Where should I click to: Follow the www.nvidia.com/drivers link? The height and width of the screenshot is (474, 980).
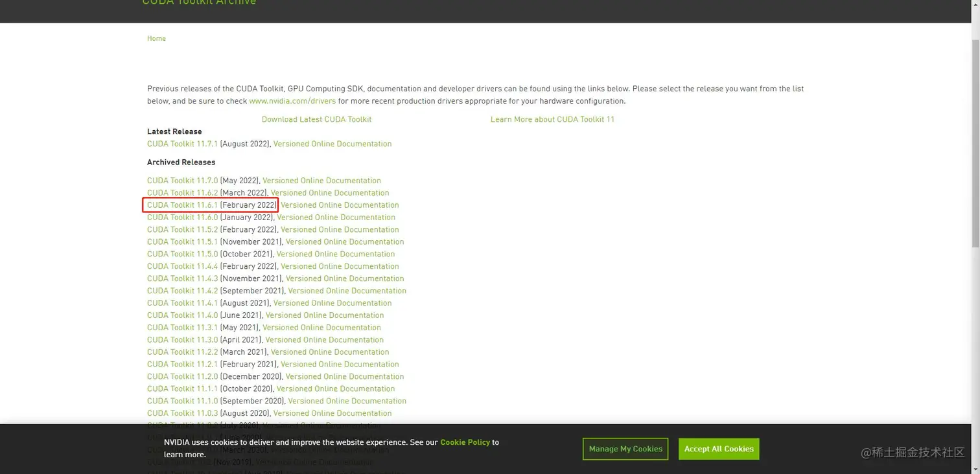tap(292, 101)
